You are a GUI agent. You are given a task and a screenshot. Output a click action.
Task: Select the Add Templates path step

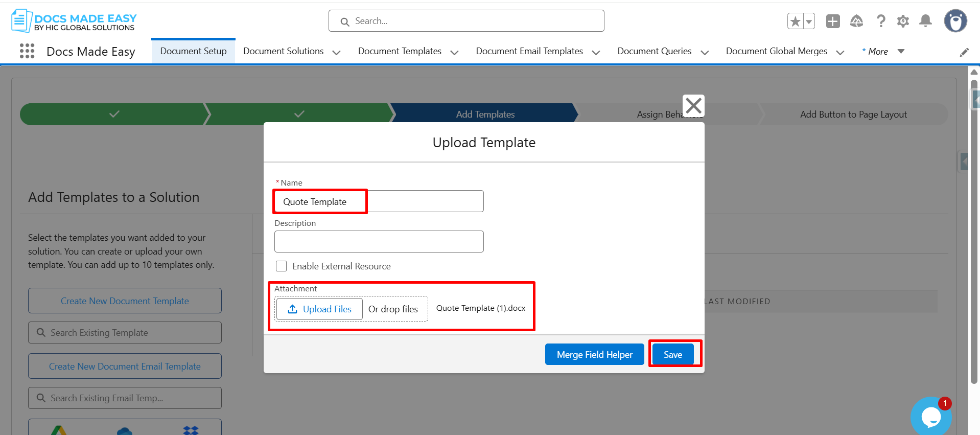click(x=485, y=114)
